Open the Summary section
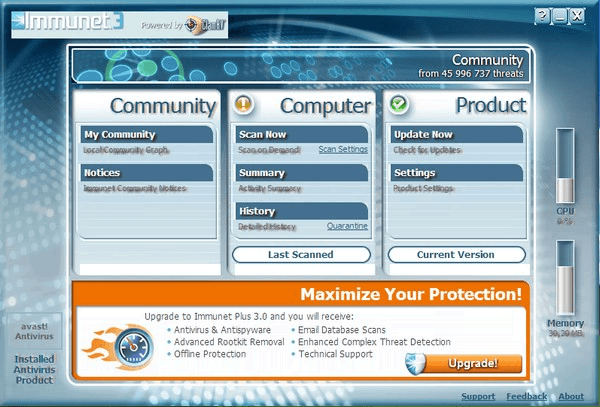600x407 pixels. pos(302,173)
